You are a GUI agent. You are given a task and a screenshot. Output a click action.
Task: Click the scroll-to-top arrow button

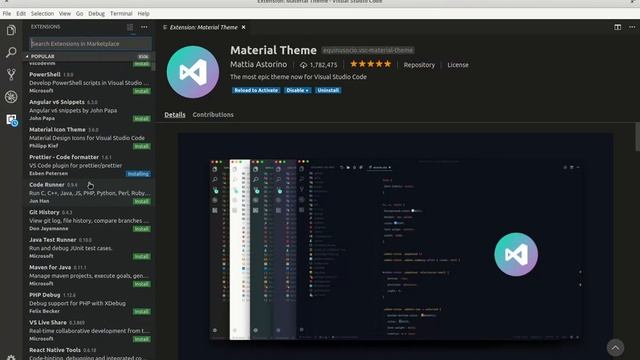[x=615, y=348]
